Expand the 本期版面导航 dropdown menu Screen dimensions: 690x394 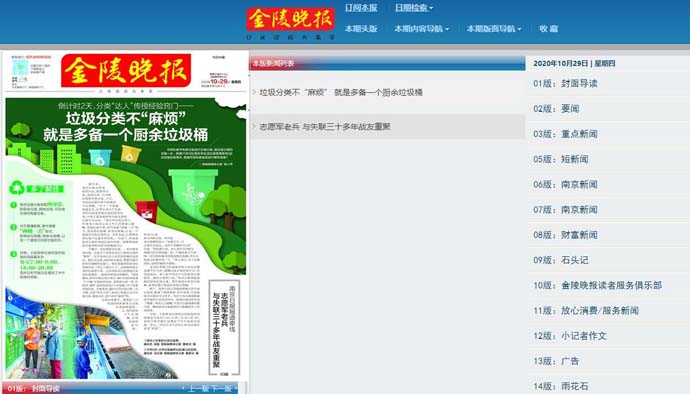click(494, 29)
